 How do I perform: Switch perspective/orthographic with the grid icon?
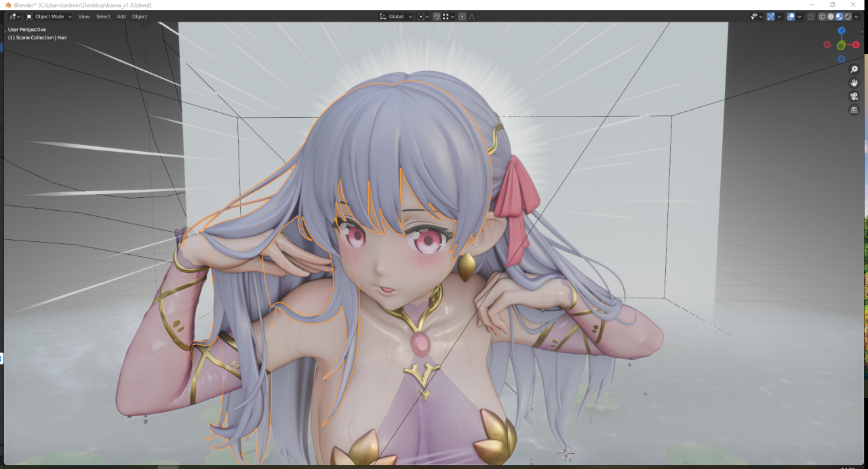pyautogui.click(x=854, y=110)
